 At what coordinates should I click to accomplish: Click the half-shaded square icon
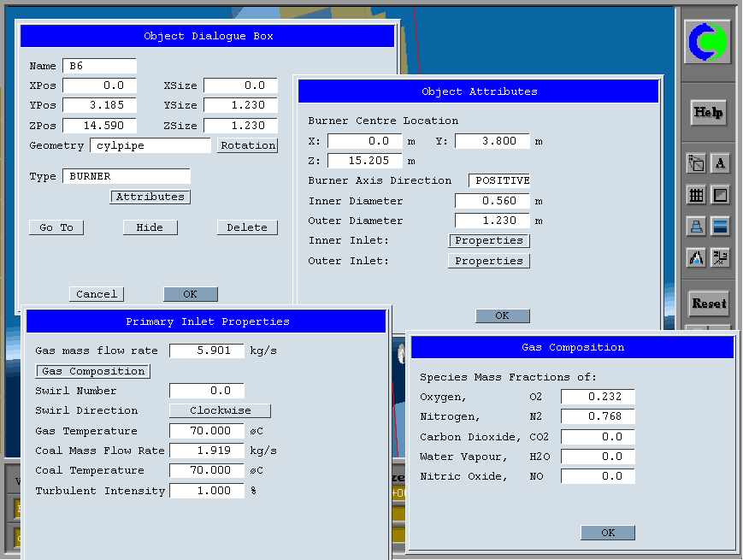pos(721,195)
